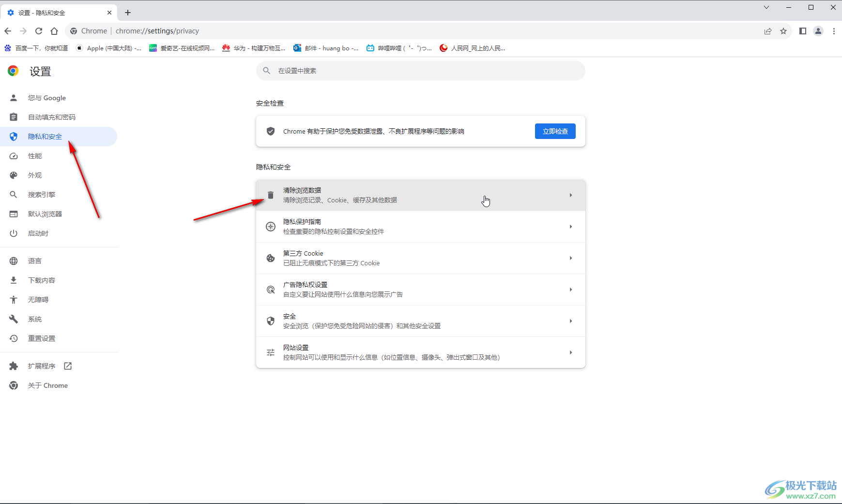
Task: Click trash icon of 清除浏览数据
Action: click(271, 195)
